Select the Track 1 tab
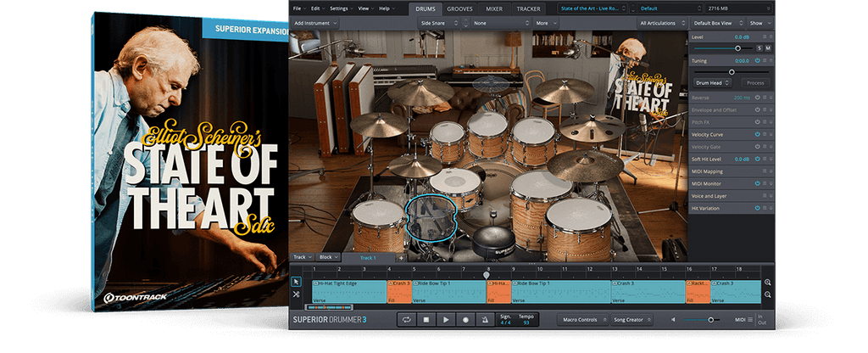 [x=368, y=258]
